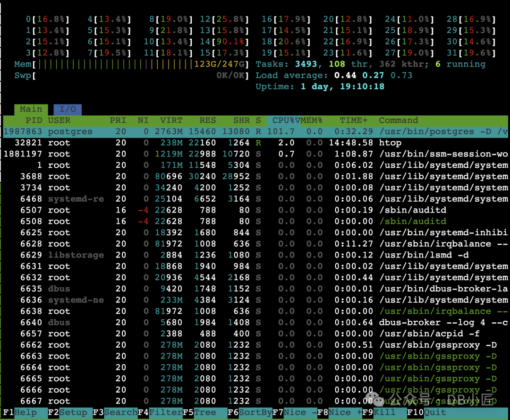Select /sbin/auditd row PID 6507
The image size is (510, 420).
pyautogui.click(x=255, y=211)
